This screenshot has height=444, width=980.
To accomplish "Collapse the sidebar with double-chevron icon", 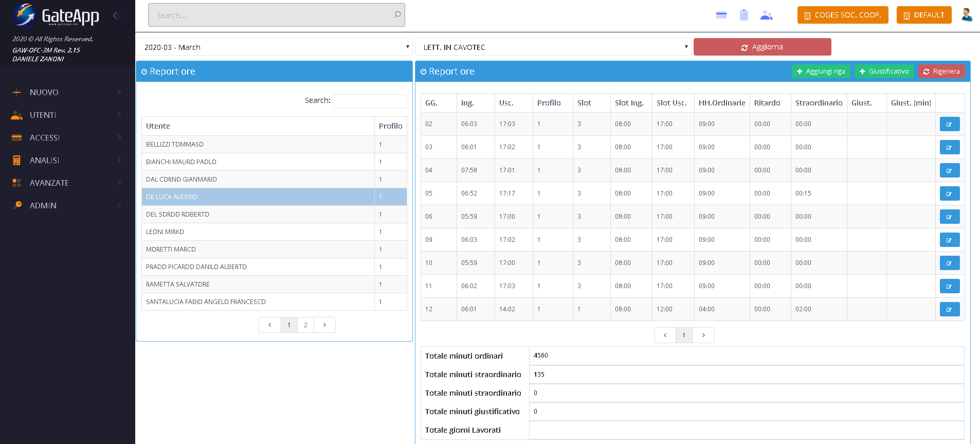I will click(117, 15).
